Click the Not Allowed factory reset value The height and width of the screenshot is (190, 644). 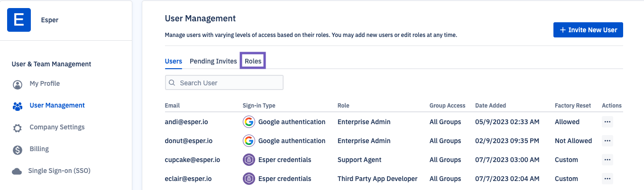pos(573,141)
